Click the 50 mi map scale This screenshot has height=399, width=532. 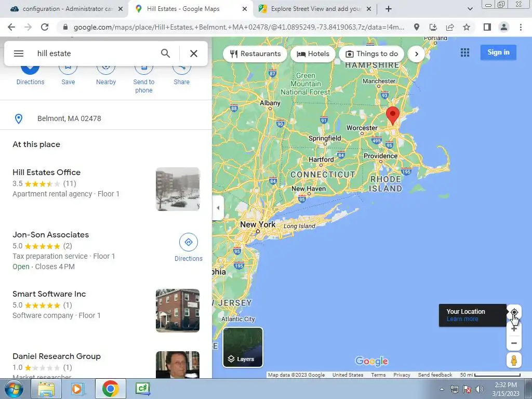point(490,375)
